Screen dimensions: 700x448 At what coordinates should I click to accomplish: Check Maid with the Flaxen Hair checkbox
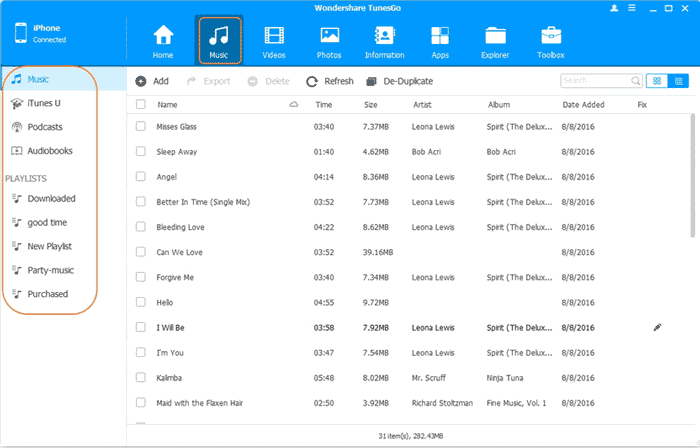[141, 402]
